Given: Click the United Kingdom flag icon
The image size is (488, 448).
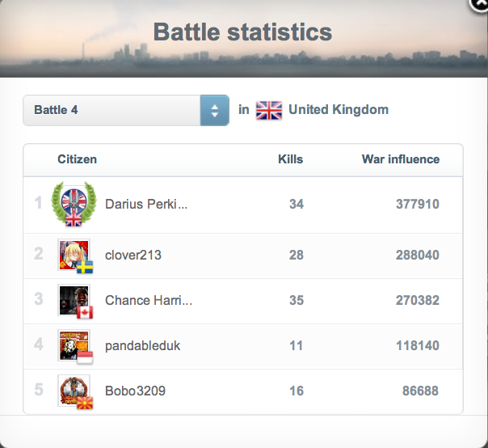Looking at the screenshot, I should point(268,111).
